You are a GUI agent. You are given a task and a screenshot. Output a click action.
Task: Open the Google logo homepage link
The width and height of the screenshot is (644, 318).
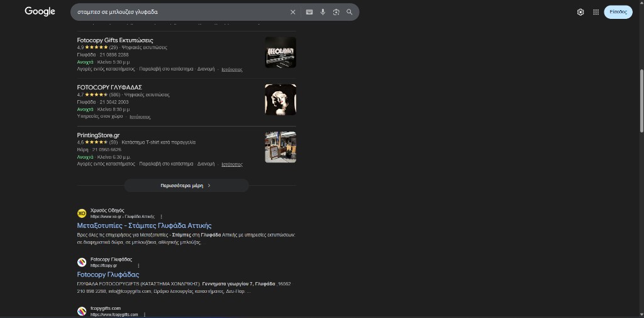[40, 11]
